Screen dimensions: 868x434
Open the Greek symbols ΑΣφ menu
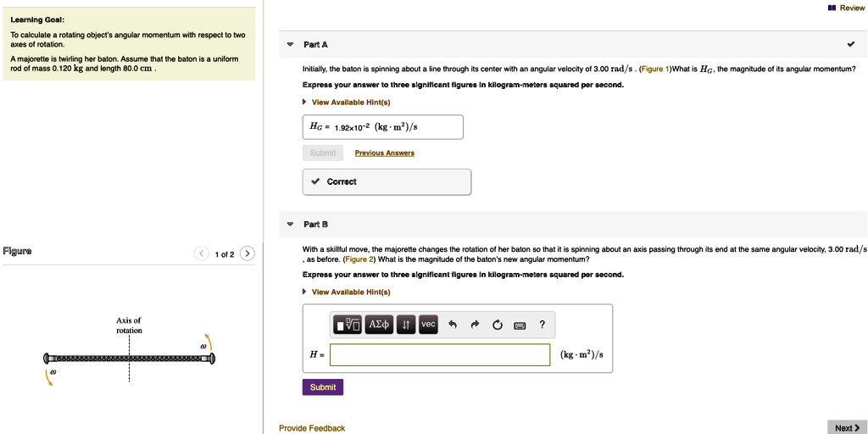379,325
